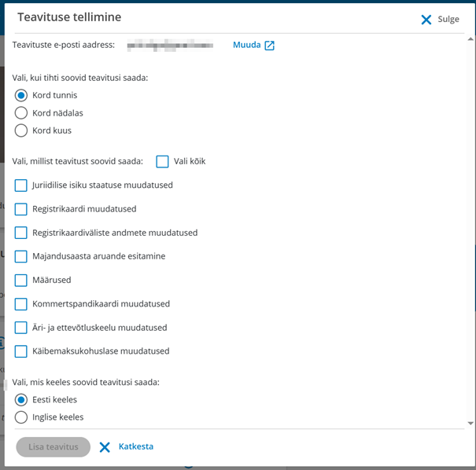The image size is (476, 470).
Task: Select the Kord tunnis radio button
Action: 21,96
